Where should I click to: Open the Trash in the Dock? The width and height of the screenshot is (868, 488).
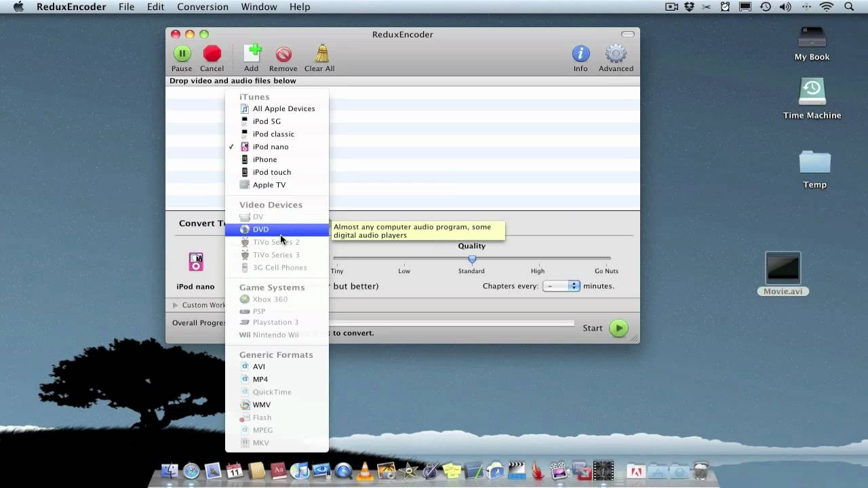click(701, 470)
